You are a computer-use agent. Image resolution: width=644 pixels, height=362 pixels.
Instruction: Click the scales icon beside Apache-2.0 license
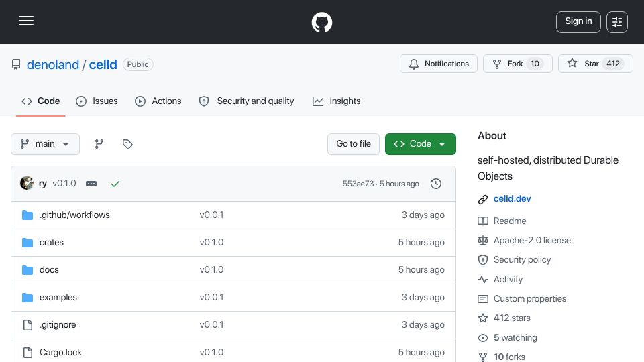click(x=483, y=241)
